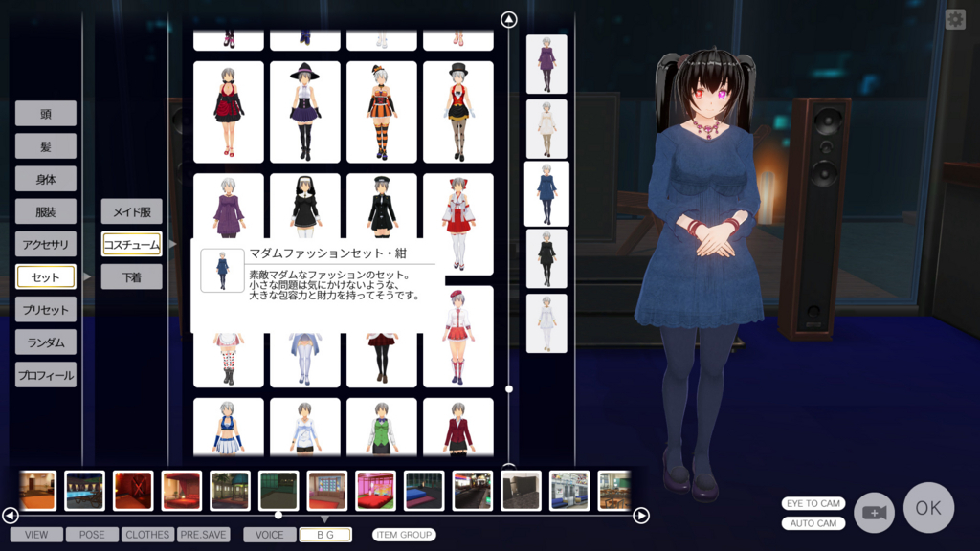Switch to the VOICE tab
Viewport: 980px width, 551px height.
tap(269, 535)
